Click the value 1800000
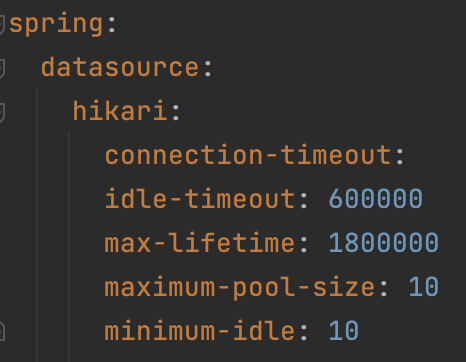 click(384, 242)
